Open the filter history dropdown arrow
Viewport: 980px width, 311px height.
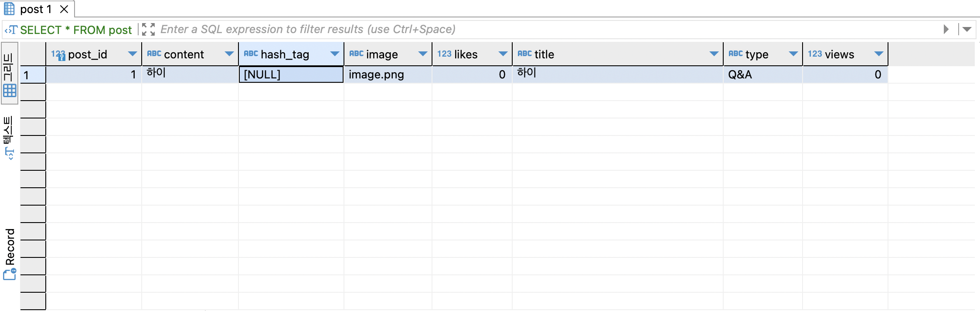click(967, 29)
